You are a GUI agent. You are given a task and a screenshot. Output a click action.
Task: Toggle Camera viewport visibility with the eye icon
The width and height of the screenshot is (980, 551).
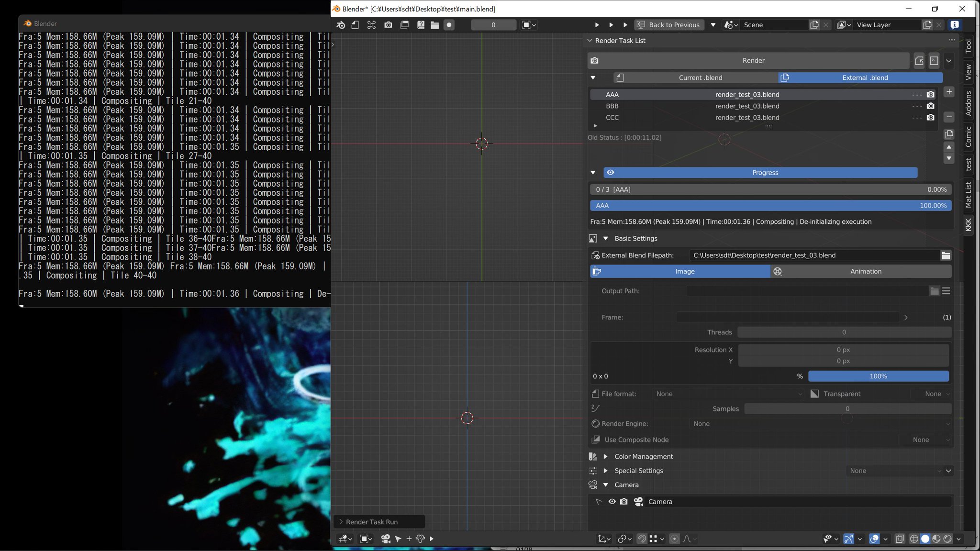click(x=612, y=502)
